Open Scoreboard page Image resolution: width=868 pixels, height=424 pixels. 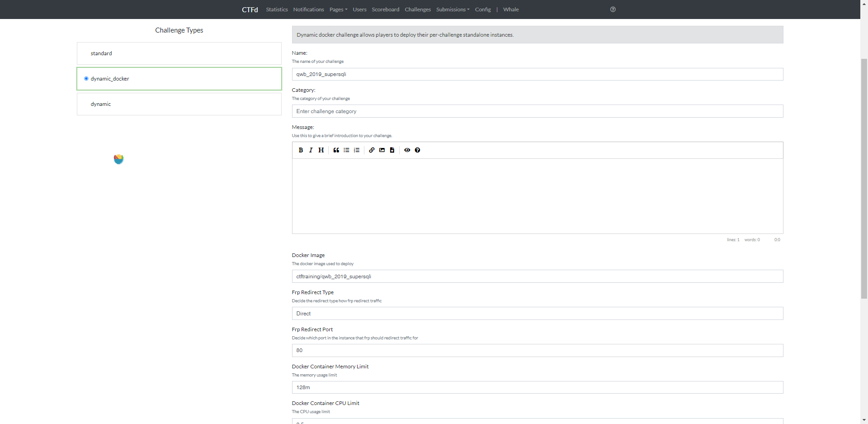coord(386,10)
